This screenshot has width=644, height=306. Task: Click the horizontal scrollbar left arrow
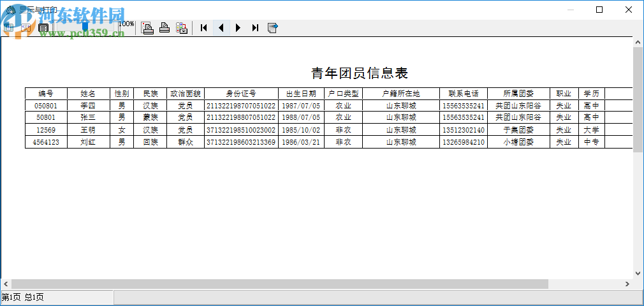(x=6, y=284)
